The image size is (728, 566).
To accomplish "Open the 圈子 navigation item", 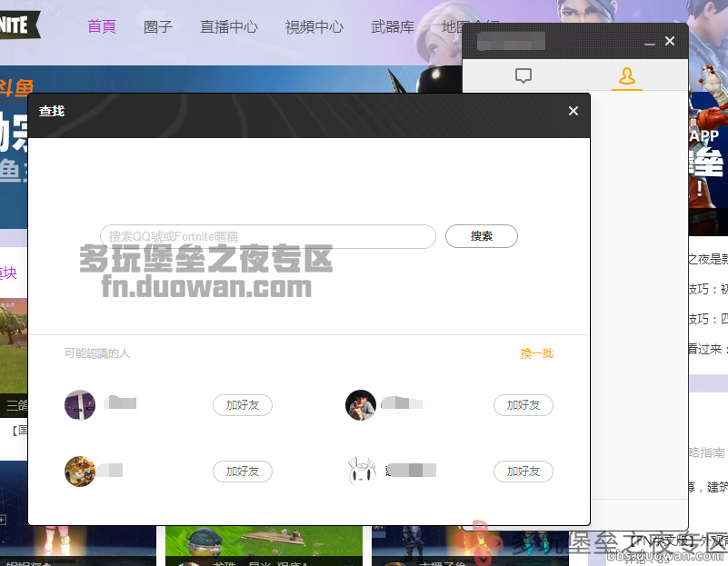I will tap(158, 26).
